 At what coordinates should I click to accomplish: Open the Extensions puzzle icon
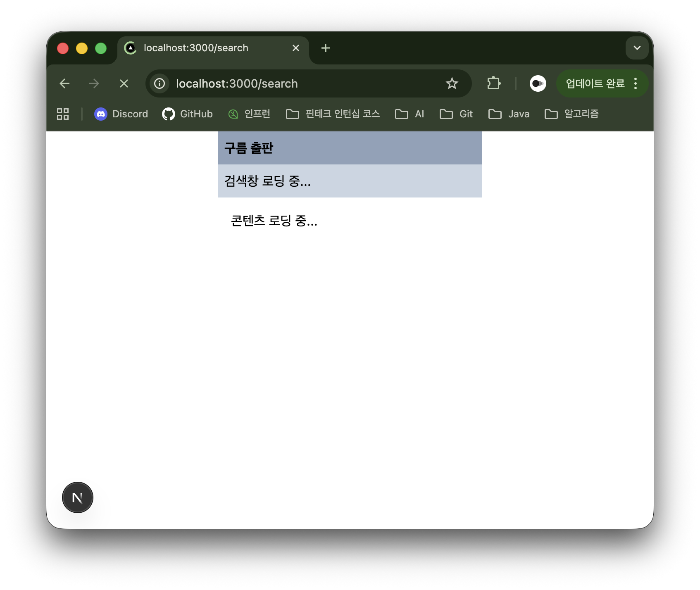pos(493,83)
